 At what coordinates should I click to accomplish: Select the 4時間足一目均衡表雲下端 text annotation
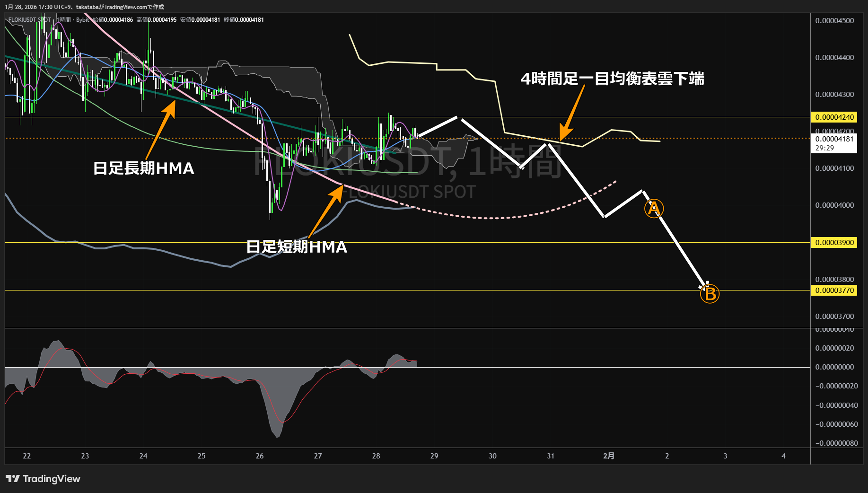[x=612, y=79]
